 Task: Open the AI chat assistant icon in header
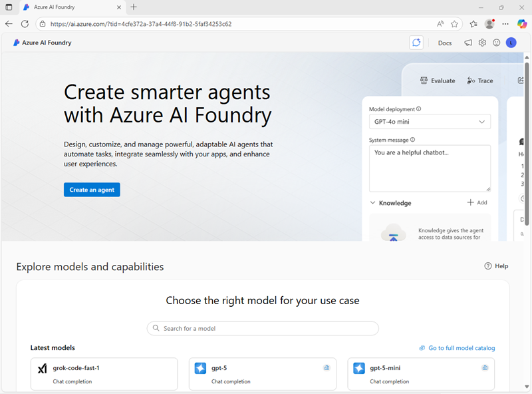click(416, 43)
